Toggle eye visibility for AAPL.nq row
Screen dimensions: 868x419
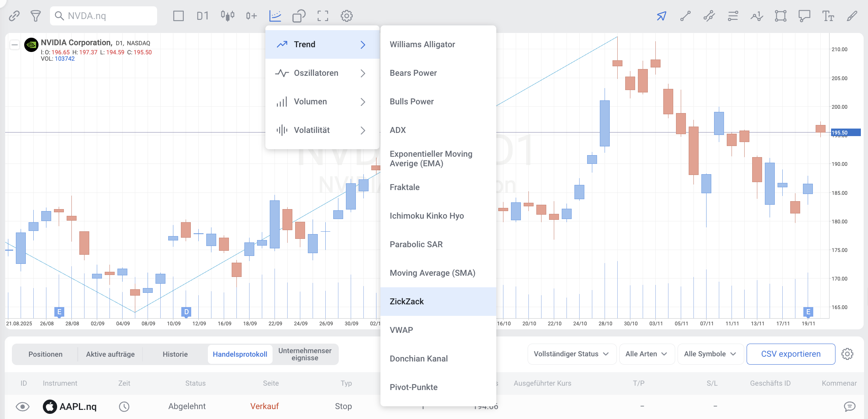23,407
